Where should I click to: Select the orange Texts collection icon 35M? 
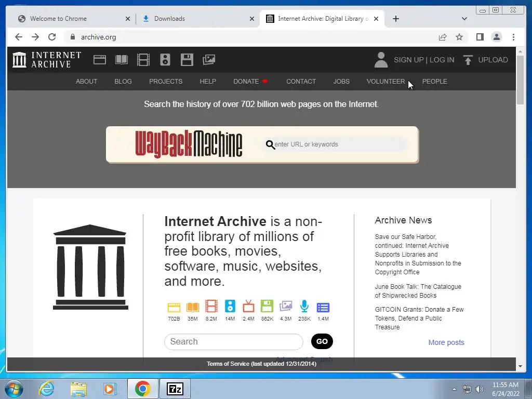tap(192, 307)
